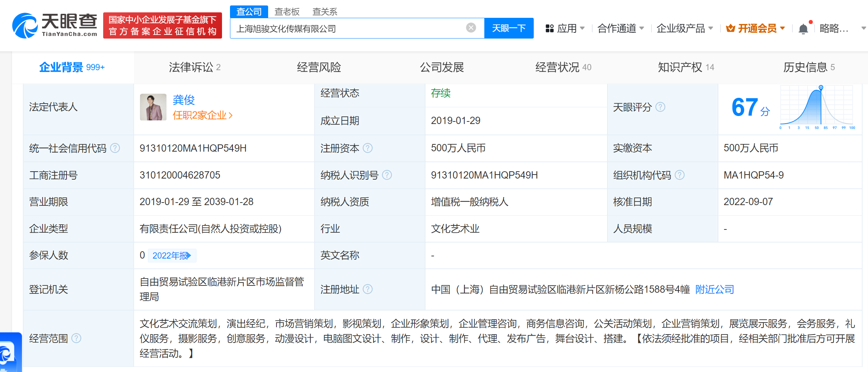868x372 pixels.
Task: Click the marker on the score curve chart
Action: [821, 87]
